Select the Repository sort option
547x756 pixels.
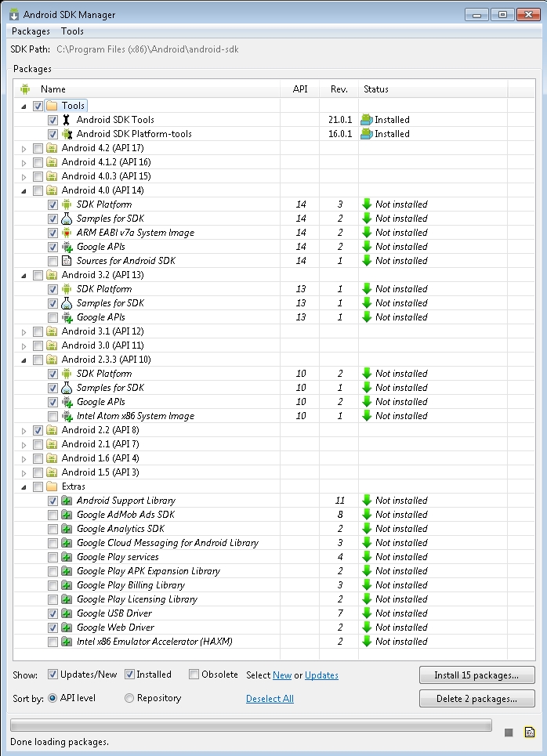pos(129,698)
